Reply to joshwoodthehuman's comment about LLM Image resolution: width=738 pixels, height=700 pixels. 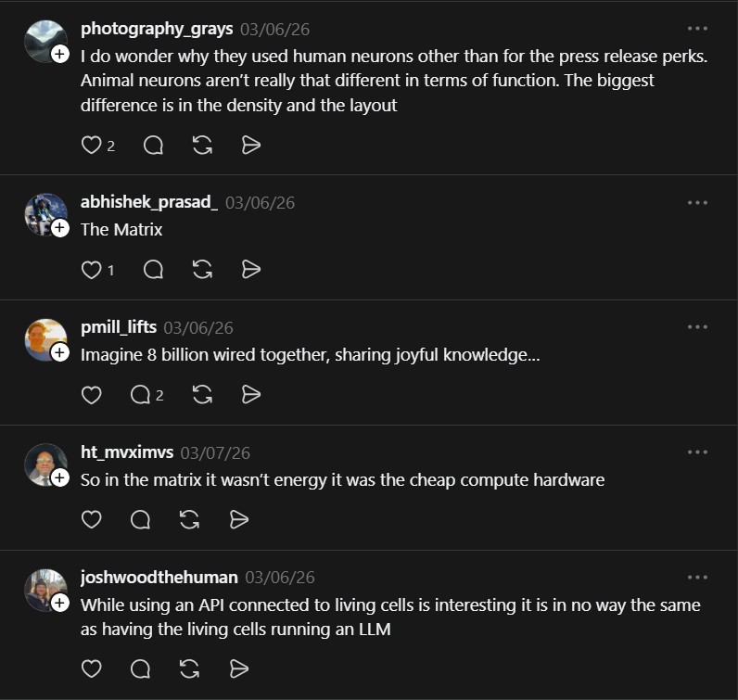point(141,668)
